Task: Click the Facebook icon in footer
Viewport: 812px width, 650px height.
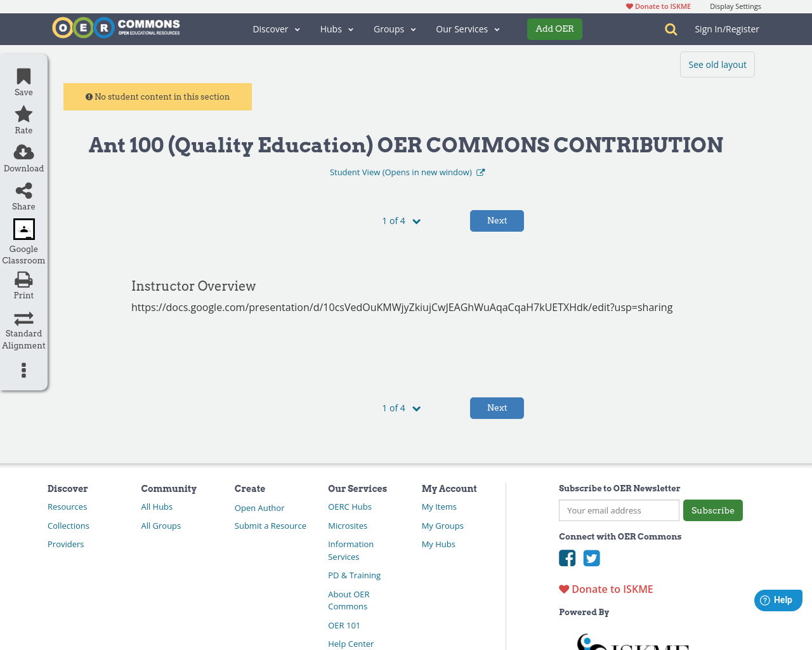Action: tap(567, 558)
